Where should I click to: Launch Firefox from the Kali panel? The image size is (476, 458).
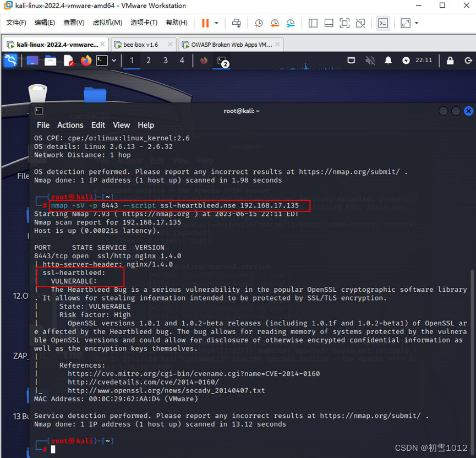(86, 61)
